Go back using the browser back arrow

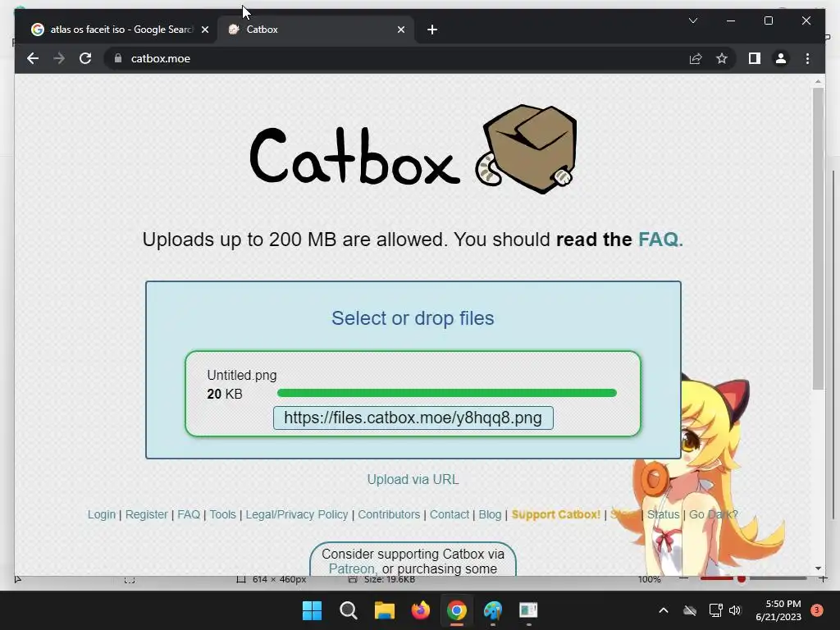pos(33,58)
